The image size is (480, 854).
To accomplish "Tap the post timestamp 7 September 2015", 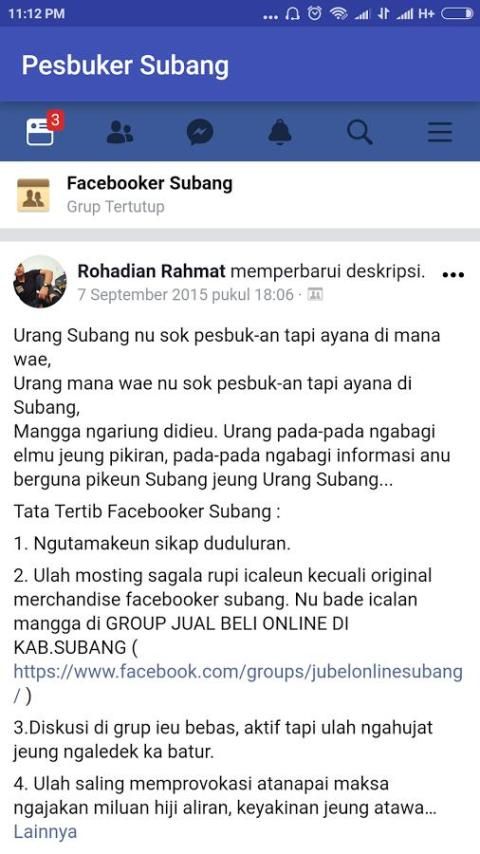I will click(186, 295).
